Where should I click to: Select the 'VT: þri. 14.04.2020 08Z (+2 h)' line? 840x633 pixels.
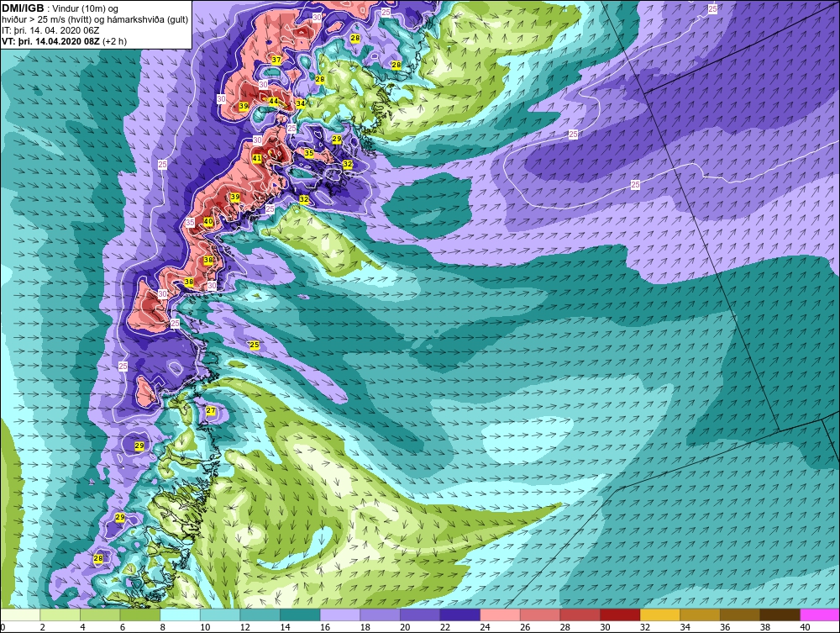click(65, 41)
